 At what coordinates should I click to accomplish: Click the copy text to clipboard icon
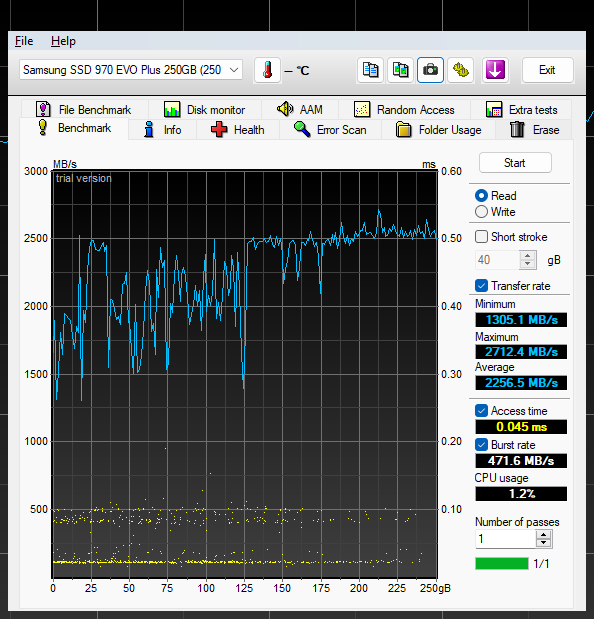tap(370, 70)
